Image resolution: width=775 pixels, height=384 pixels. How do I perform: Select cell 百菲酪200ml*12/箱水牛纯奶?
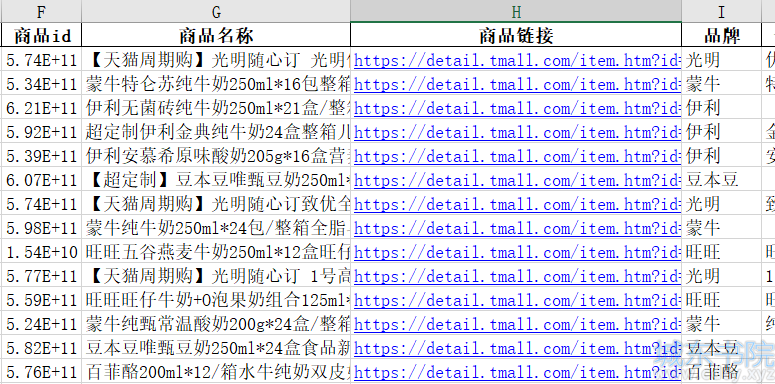216,372
